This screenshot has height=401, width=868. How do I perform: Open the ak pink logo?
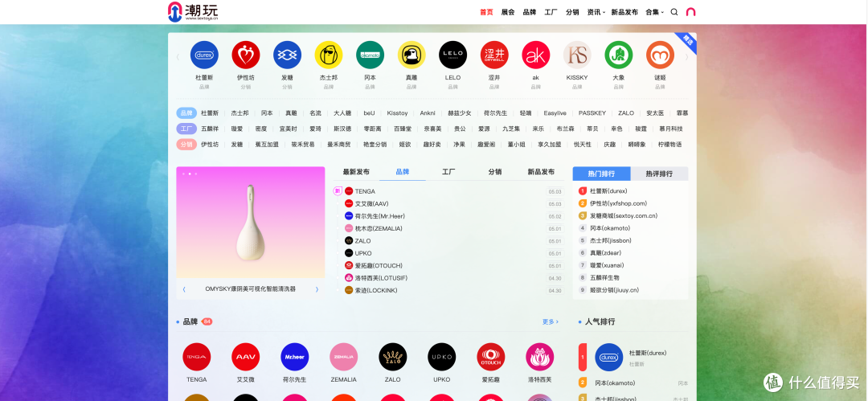(536, 55)
